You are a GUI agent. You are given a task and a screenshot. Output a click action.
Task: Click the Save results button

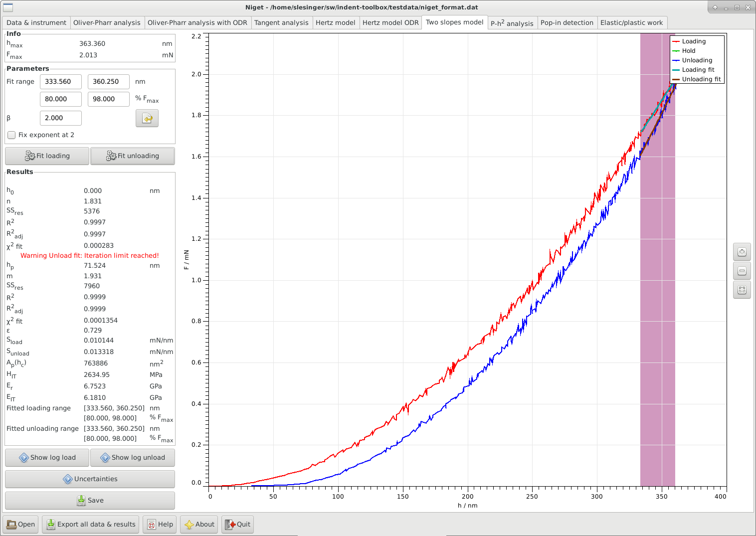[90, 501]
